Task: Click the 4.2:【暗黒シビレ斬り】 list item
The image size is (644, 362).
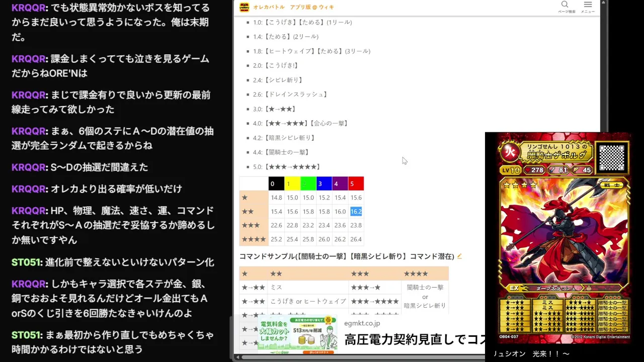Action: click(284, 138)
